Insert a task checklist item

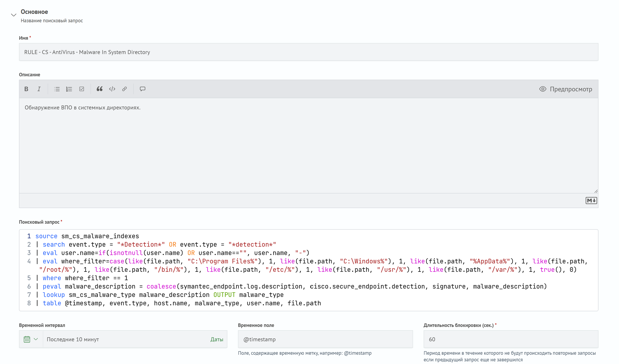(x=82, y=89)
